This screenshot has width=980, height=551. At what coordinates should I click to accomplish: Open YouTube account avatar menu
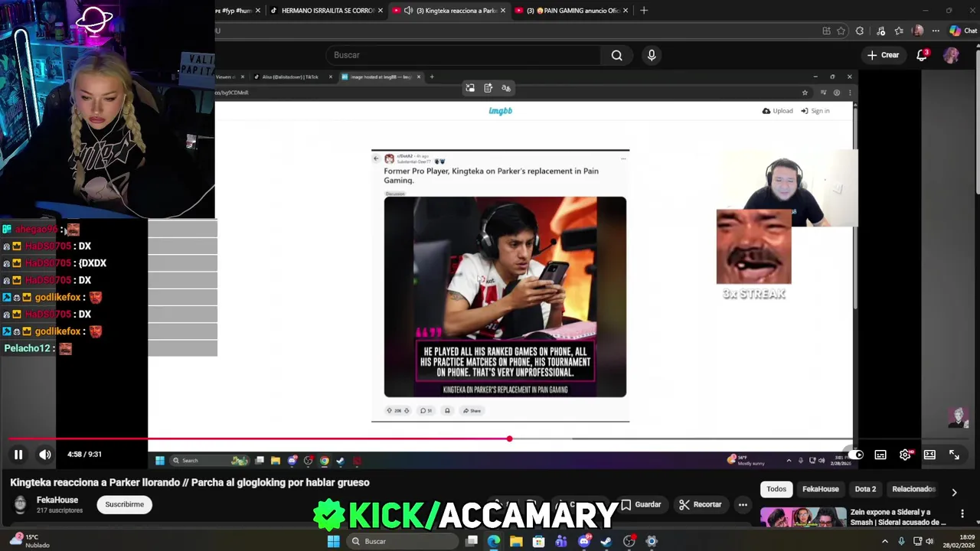[951, 55]
